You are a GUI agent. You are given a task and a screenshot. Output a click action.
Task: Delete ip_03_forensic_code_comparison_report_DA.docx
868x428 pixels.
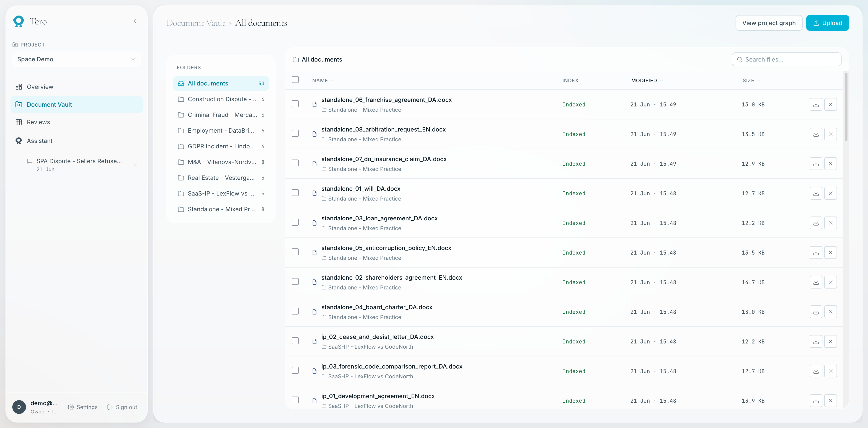830,371
